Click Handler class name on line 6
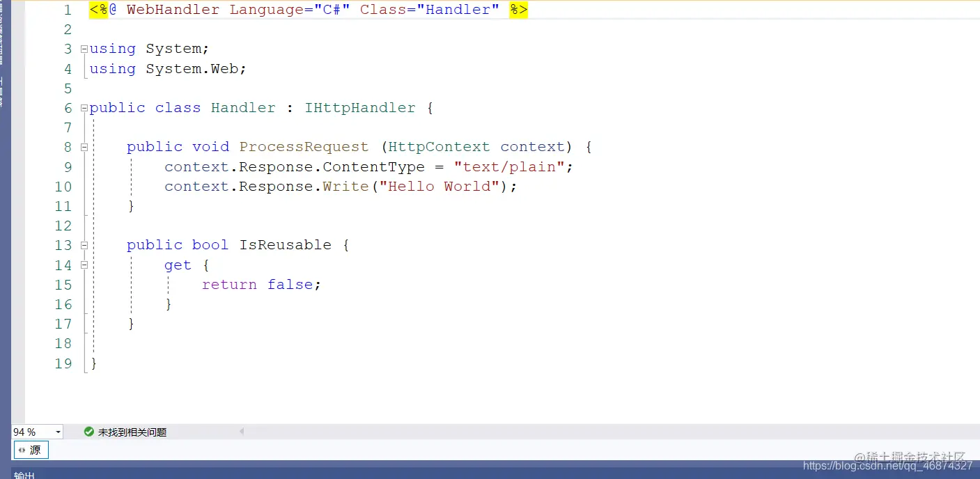This screenshot has width=980, height=479. point(243,108)
